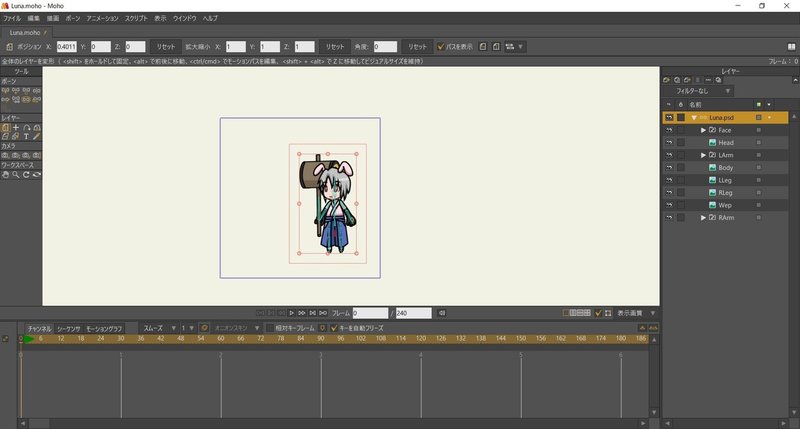Select the Transform Layer tool
Screen dimensions: 800x429
click(5, 128)
